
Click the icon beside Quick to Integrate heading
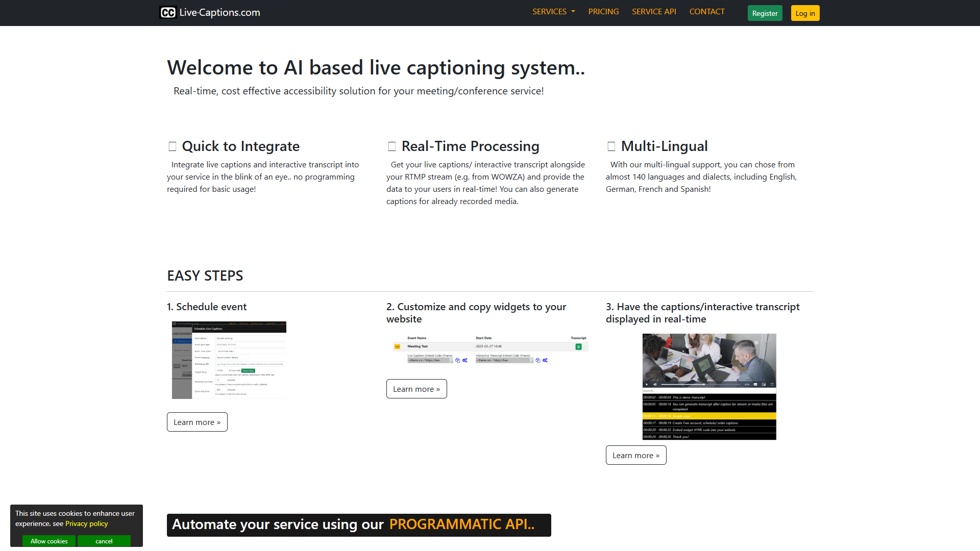tap(173, 146)
